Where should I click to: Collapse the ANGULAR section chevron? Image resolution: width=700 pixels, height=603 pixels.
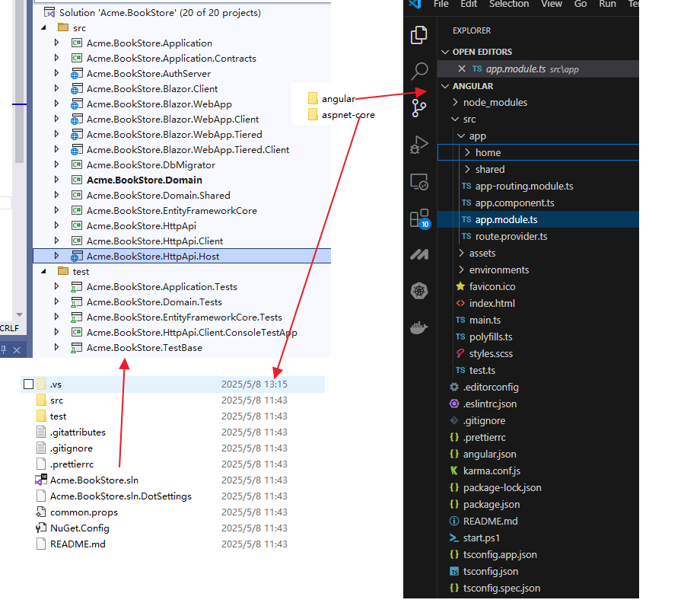tap(444, 86)
